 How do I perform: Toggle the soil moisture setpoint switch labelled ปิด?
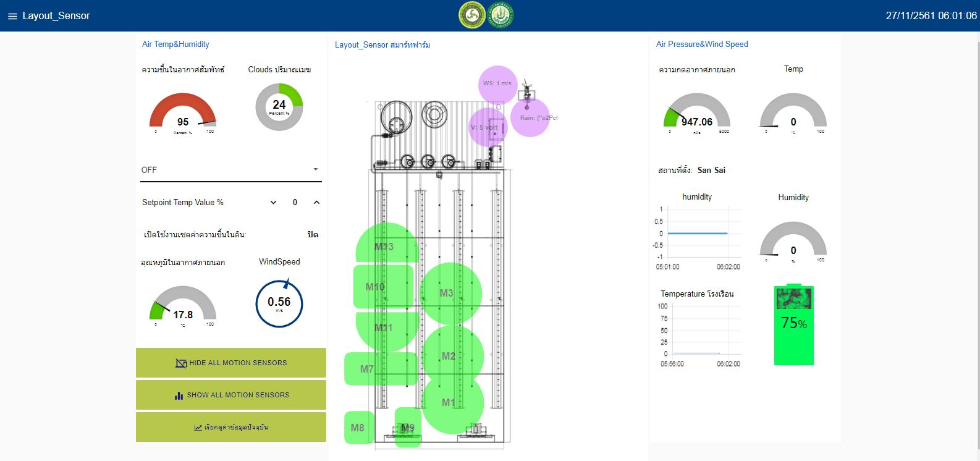click(313, 235)
